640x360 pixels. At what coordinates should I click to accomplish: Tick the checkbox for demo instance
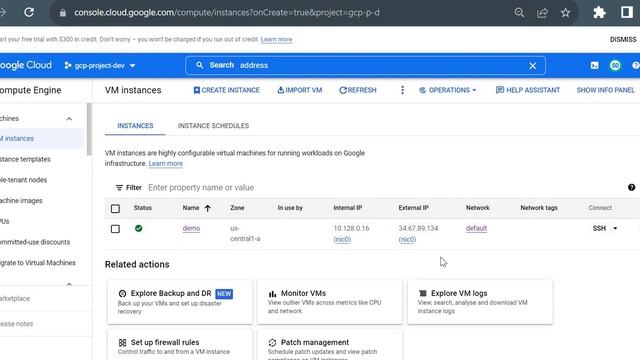pyautogui.click(x=115, y=229)
